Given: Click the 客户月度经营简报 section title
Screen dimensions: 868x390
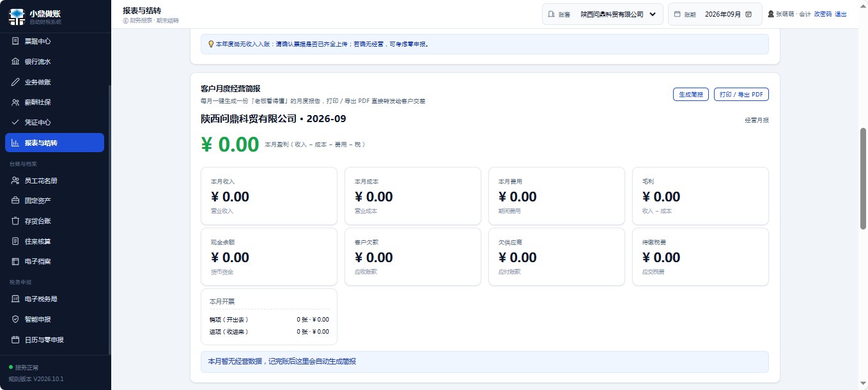Looking at the screenshot, I should [x=231, y=89].
